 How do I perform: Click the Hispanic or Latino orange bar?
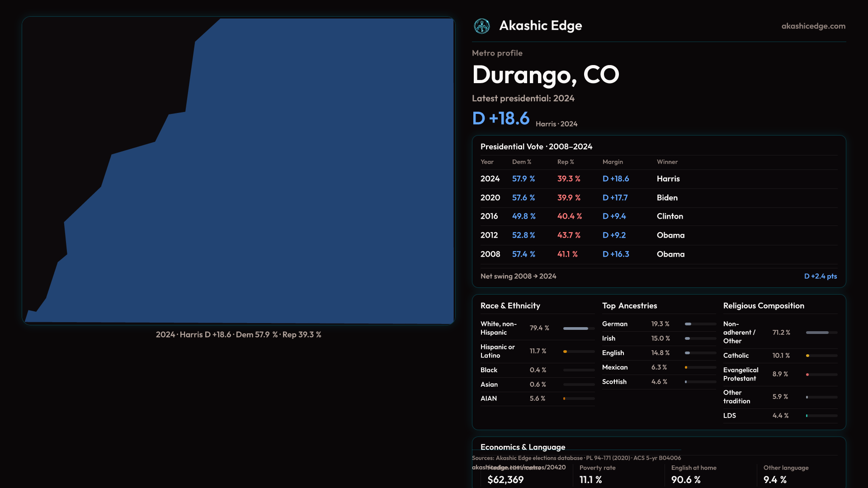pos(565,352)
